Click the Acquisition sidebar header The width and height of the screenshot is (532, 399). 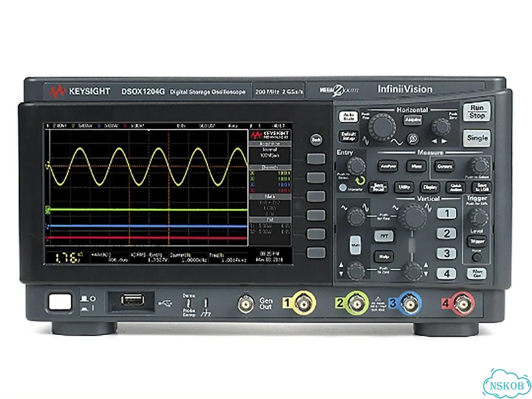coord(270,144)
